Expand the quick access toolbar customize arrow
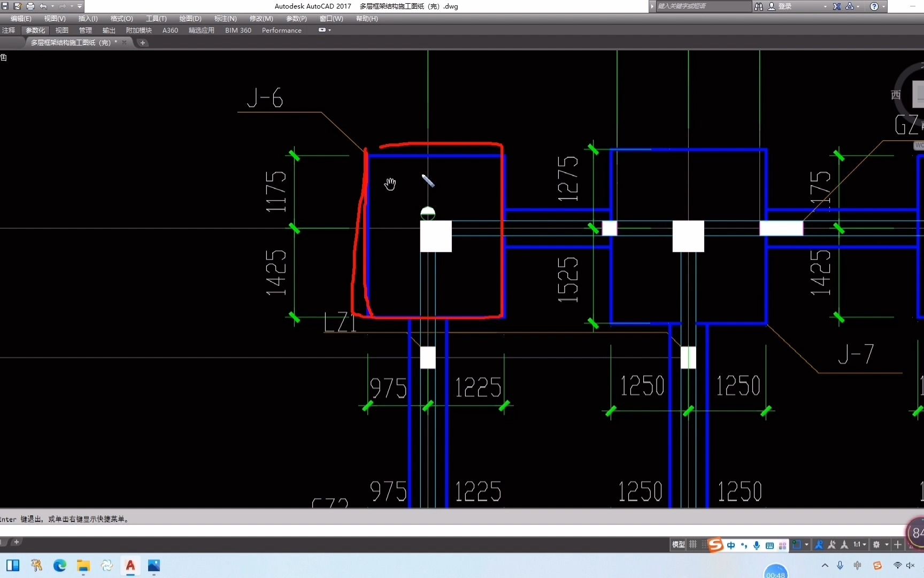 80,6
